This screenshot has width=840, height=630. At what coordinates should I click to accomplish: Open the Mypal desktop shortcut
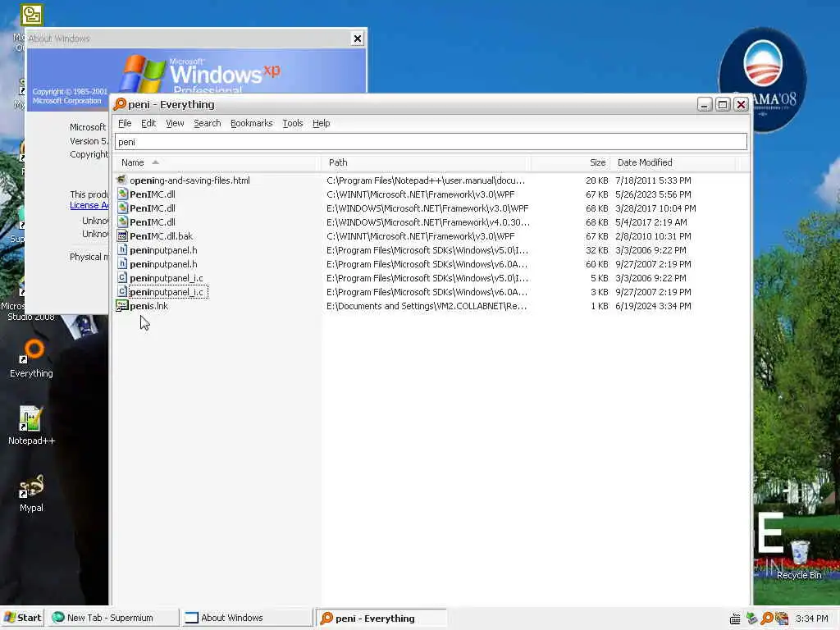coord(31,493)
